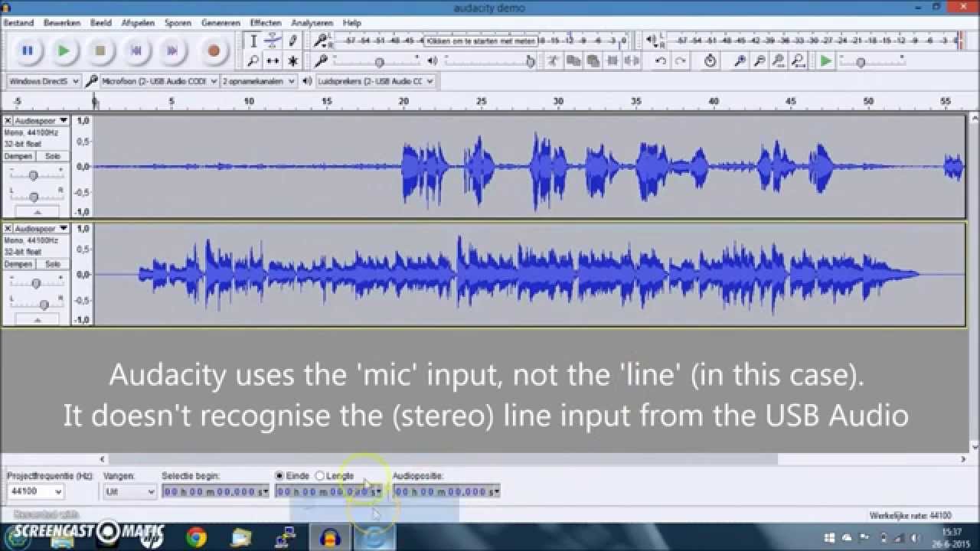980x551 pixels.
Task: Close the first audio track
Action: (x=8, y=121)
